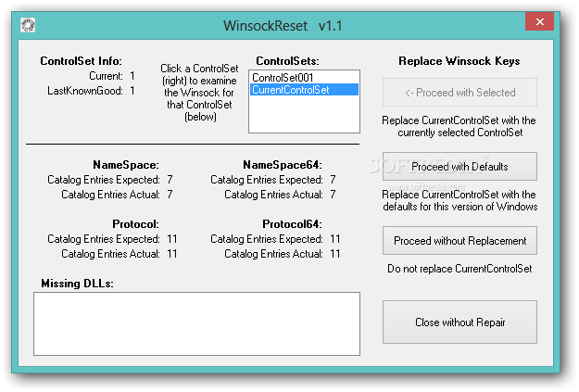Click the Replace Winsock Keys heading
Image resolution: width=579 pixels, height=392 pixels.
point(459,61)
